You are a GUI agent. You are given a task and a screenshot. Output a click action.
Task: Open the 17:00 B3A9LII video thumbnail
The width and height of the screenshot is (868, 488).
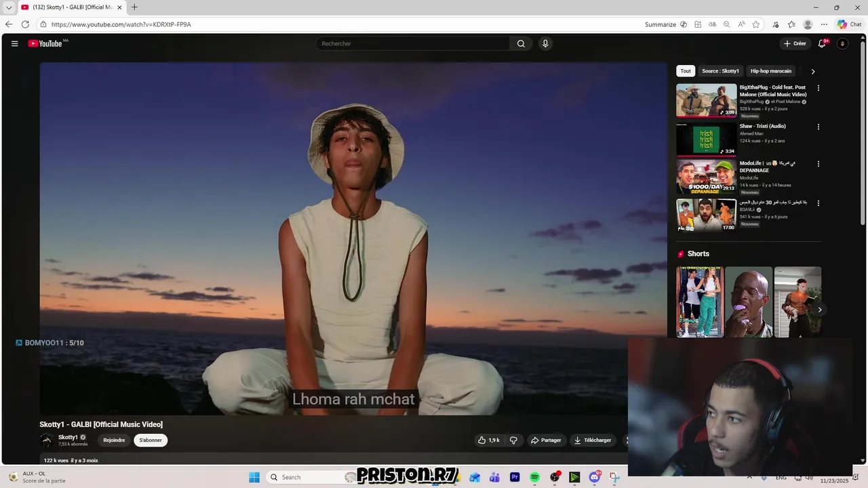click(x=706, y=215)
